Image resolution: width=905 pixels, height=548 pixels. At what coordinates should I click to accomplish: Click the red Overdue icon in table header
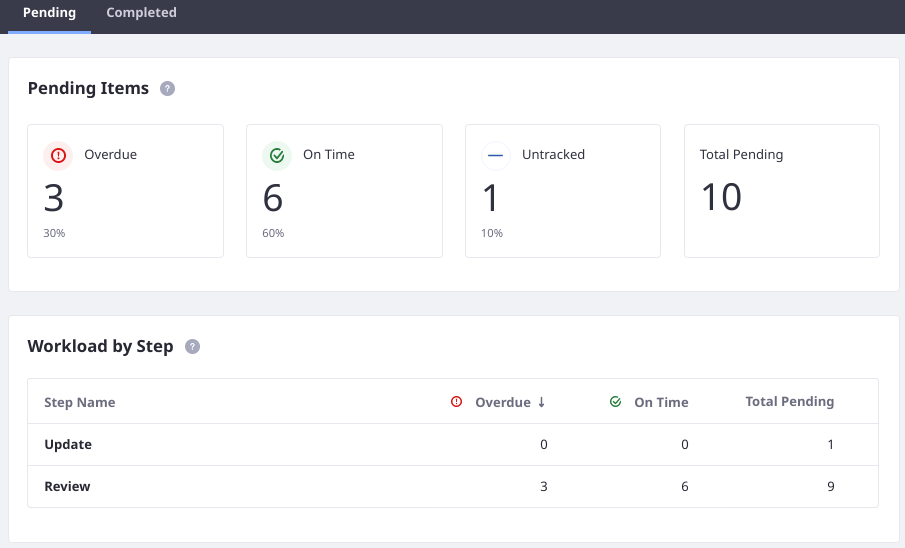[457, 401]
